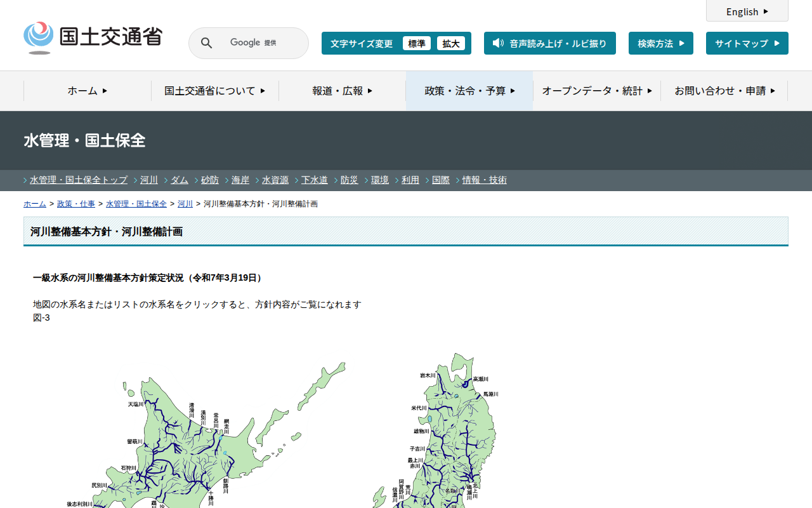Set text size to 標準
This screenshot has height=508, width=812.
click(416, 43)
